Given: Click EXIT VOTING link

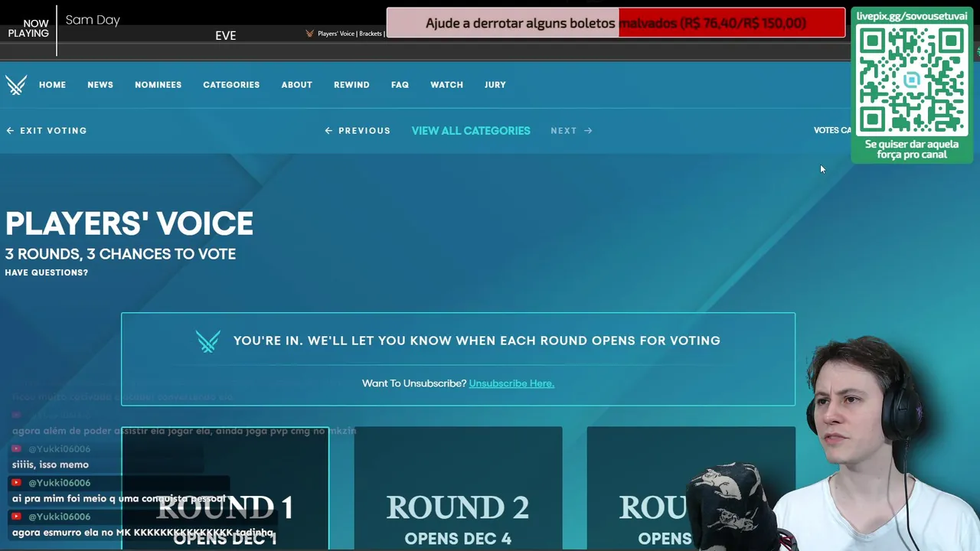Looking at the screenshot, I should (x=47, y=131).
